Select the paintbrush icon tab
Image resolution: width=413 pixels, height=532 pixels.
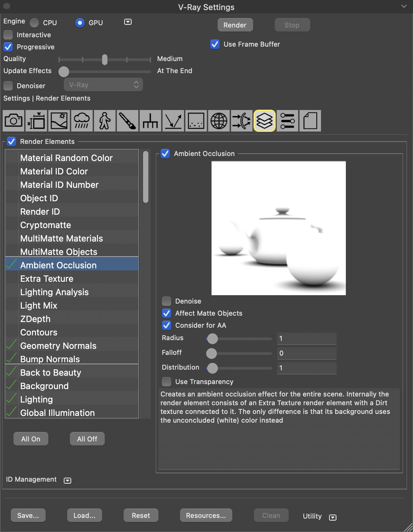click(128, 121)
